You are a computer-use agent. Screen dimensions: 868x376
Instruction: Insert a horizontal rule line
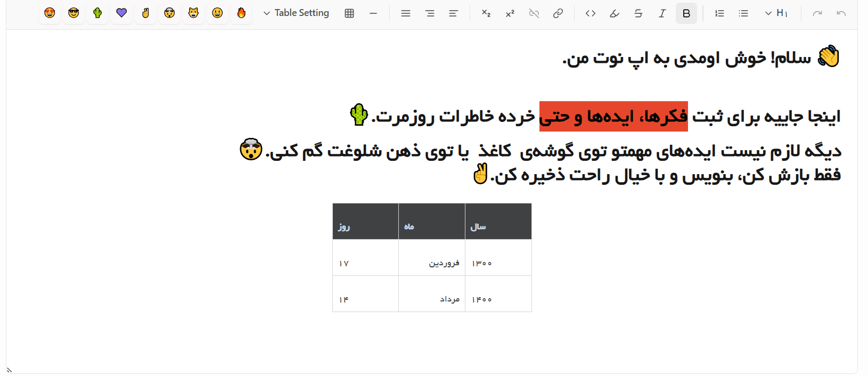[373, 13]
